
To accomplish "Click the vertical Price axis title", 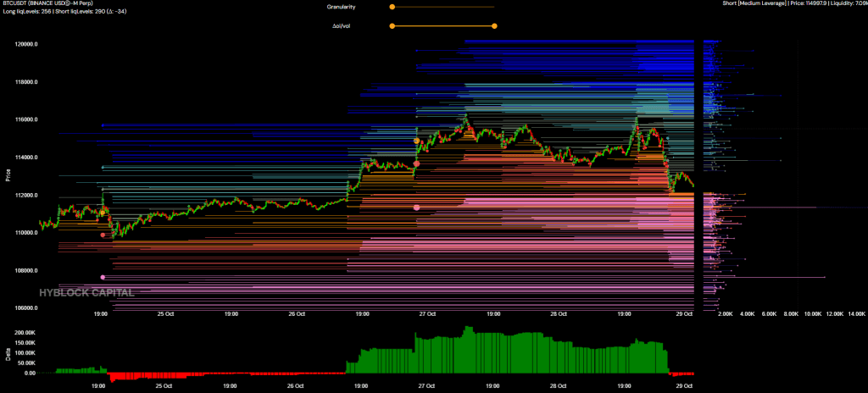I will pyautogui.click(x=8, y=176).
